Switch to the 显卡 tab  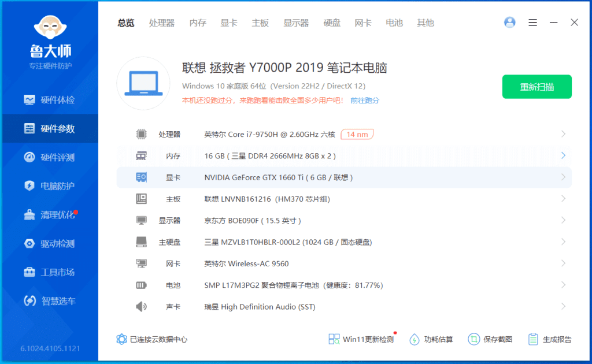[x=229, y=23]
